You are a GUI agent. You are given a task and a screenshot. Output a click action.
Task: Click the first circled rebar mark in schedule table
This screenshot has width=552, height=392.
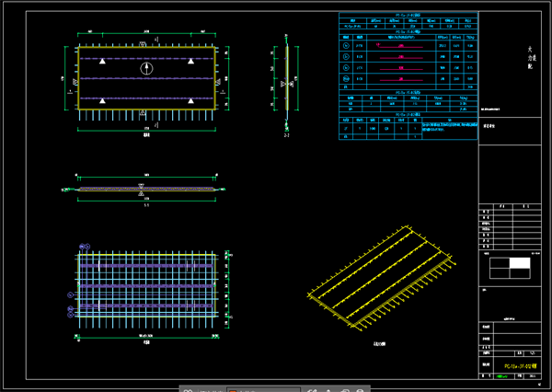pos(346,46)
